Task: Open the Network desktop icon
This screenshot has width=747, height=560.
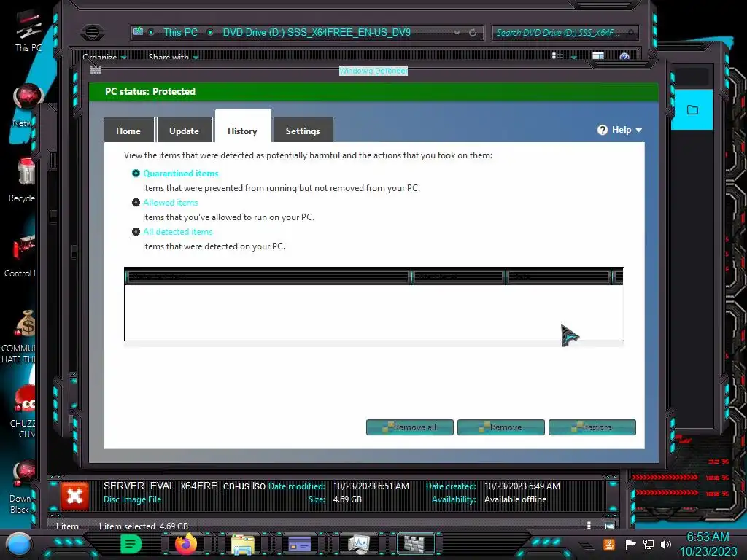Action: [26, 105]
